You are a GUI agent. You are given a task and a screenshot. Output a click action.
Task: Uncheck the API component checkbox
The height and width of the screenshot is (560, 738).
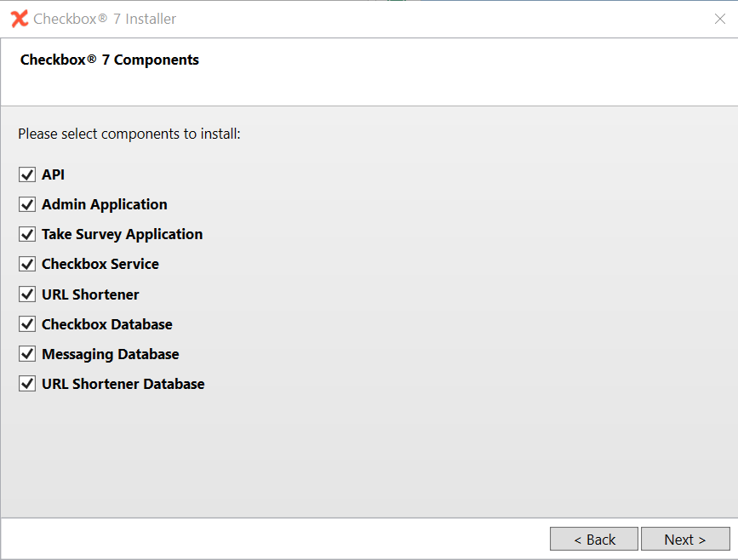[26, 174]
